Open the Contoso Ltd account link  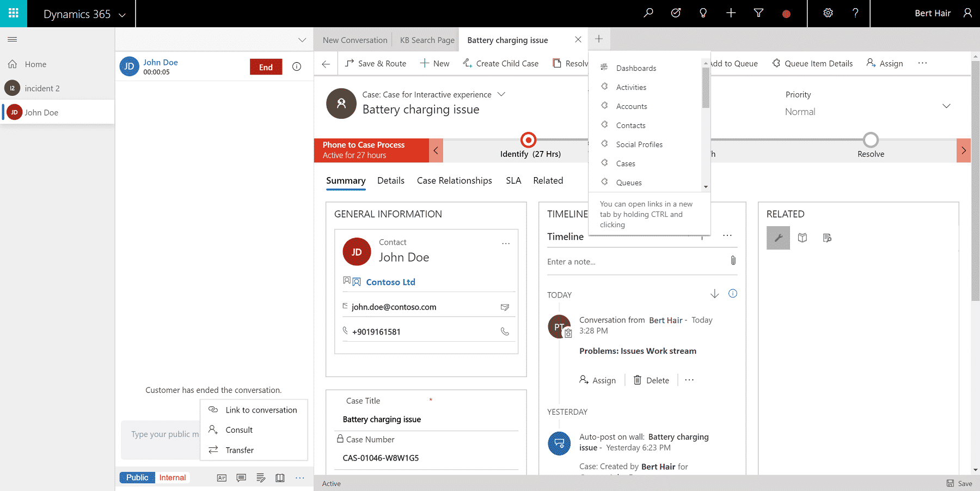(390, 282)
